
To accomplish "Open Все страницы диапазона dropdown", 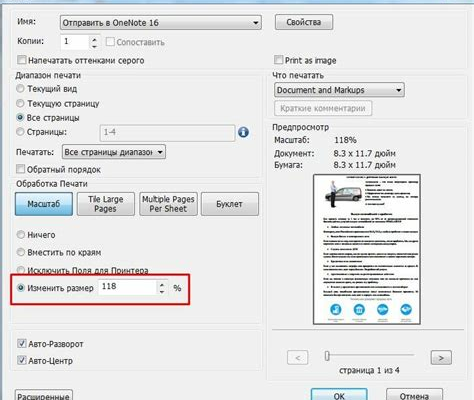I will (x=114, y=152).
